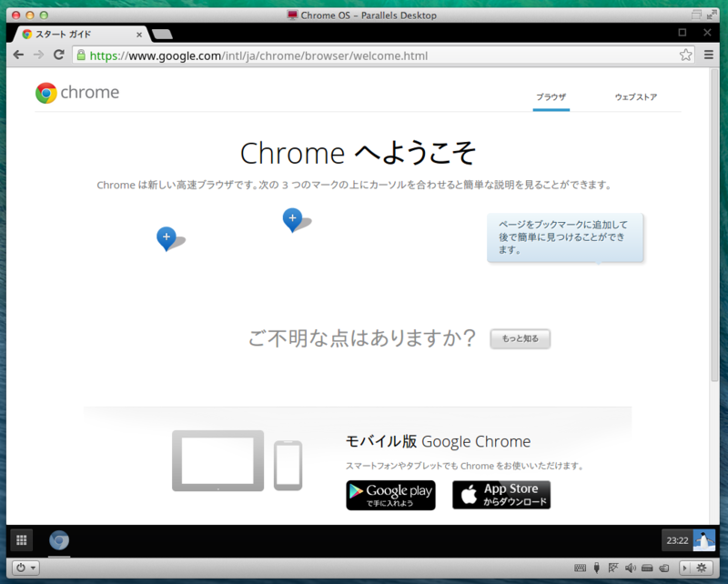Open Parallels keyboard status icon
Image resolution: width=728 pixels, height=584 pixels.
click(580, 568)
